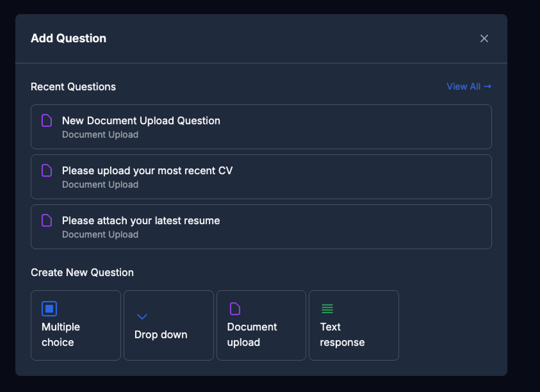Viewport: 540px width, 392px height.
Task: Select the Multiple choice question type icon
Action: pos(49,309)
